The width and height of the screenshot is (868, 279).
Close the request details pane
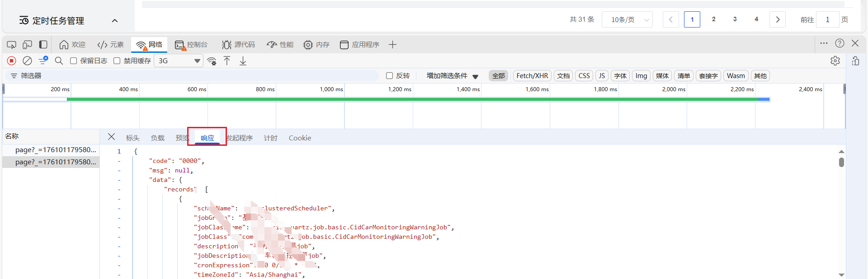point(111,137)
